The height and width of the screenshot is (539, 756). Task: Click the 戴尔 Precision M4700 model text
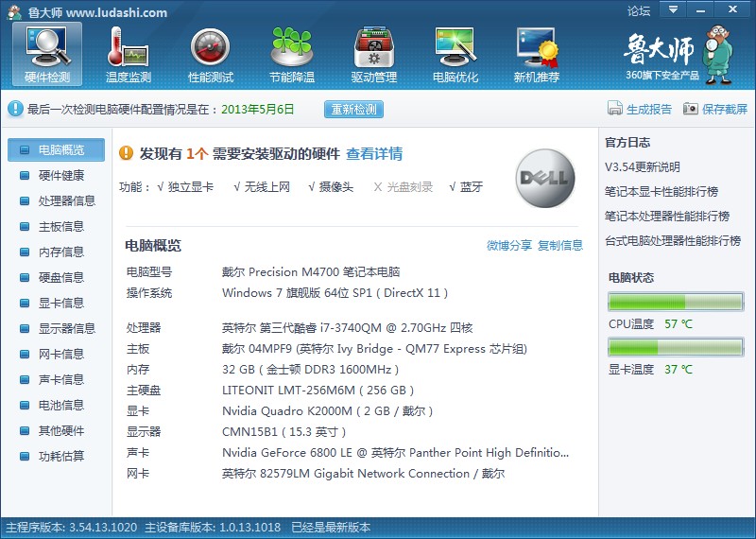point(311,272)
